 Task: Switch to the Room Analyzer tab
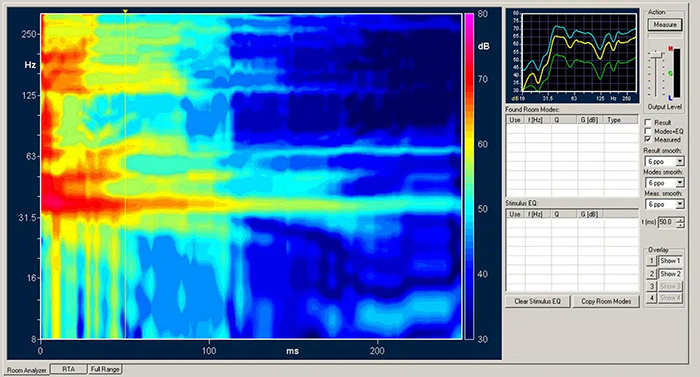tap(27, 370)
